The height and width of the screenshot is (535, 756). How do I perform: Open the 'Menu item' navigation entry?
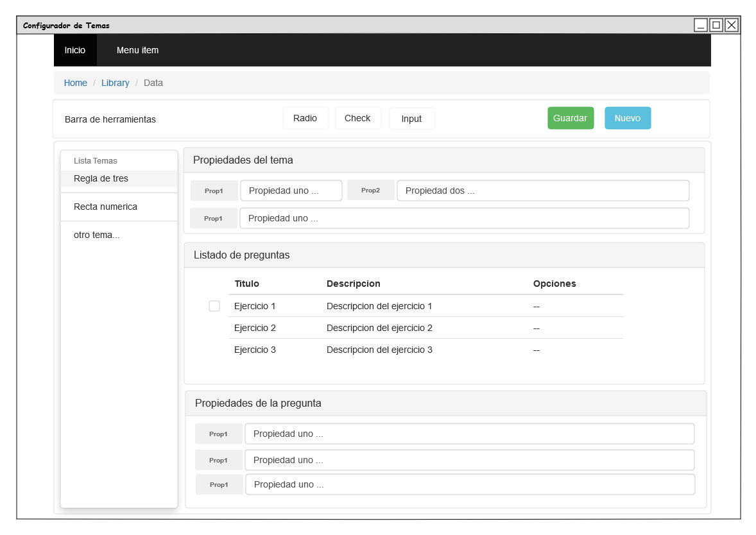tap(137, 50)
